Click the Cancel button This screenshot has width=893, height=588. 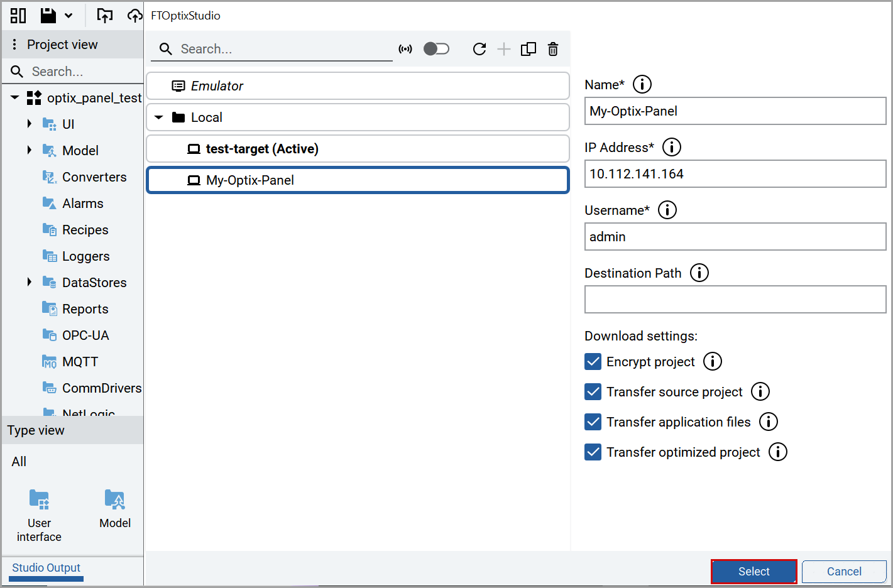click(x=844, y=572)
